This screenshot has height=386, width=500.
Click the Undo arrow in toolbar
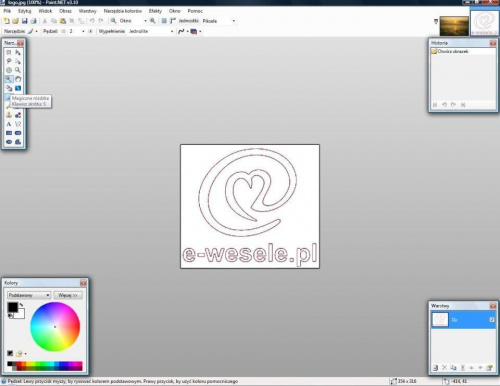click(x=92, y=21)
